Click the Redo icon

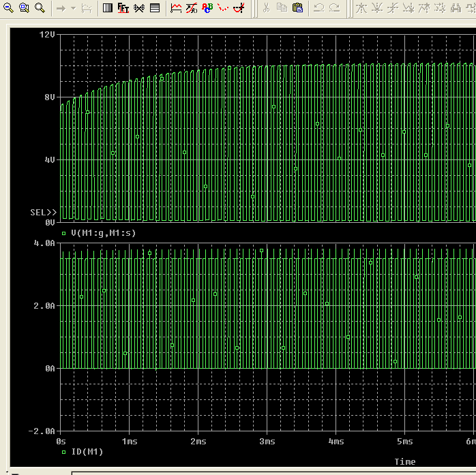point(335,8)
